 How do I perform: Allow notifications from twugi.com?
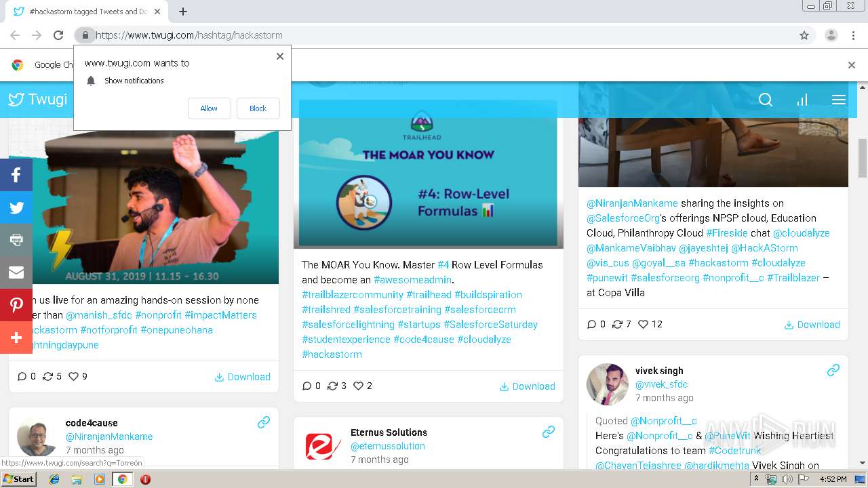209,108
